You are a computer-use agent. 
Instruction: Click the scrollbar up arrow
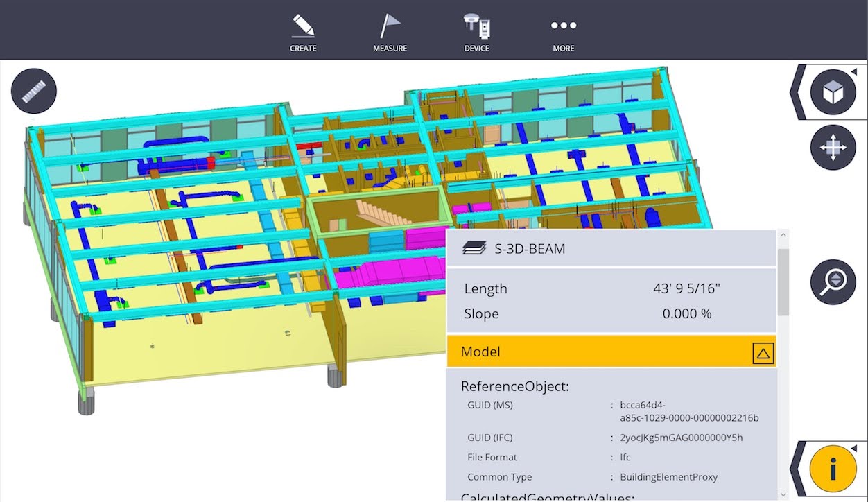(x=783, y=236)
